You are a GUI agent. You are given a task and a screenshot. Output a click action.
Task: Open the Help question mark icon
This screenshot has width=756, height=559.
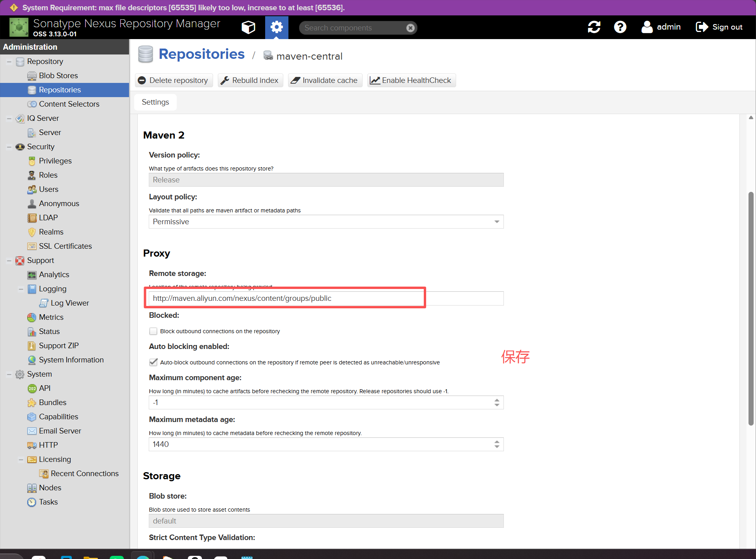[620, 27]
